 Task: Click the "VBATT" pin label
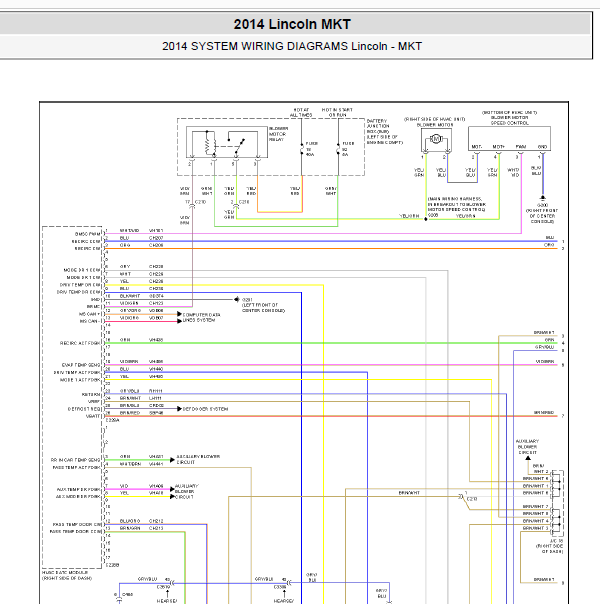click(93, 416)
